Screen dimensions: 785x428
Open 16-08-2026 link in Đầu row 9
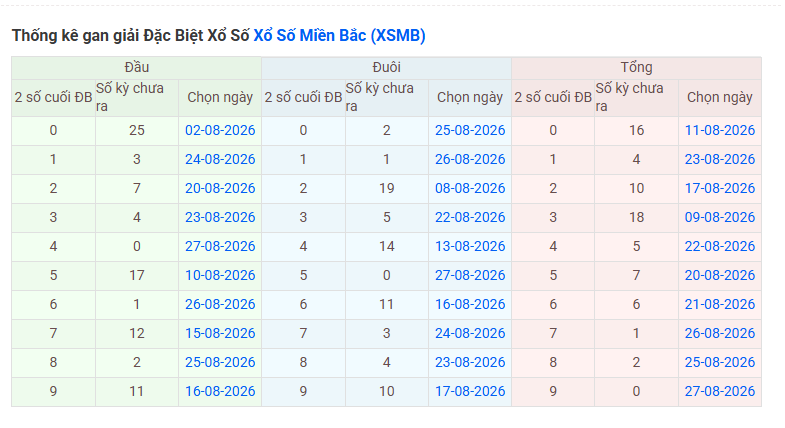[x=220, y=391]
